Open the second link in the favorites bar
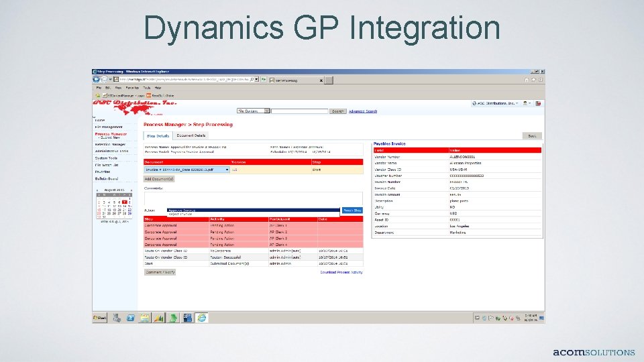This screenshot has width=644, height=362. tap(160, 95)
